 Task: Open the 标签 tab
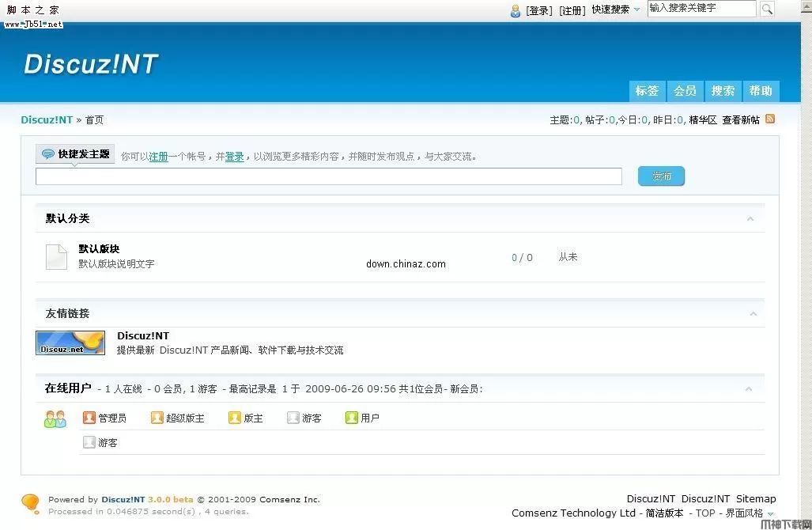point(647,91)
